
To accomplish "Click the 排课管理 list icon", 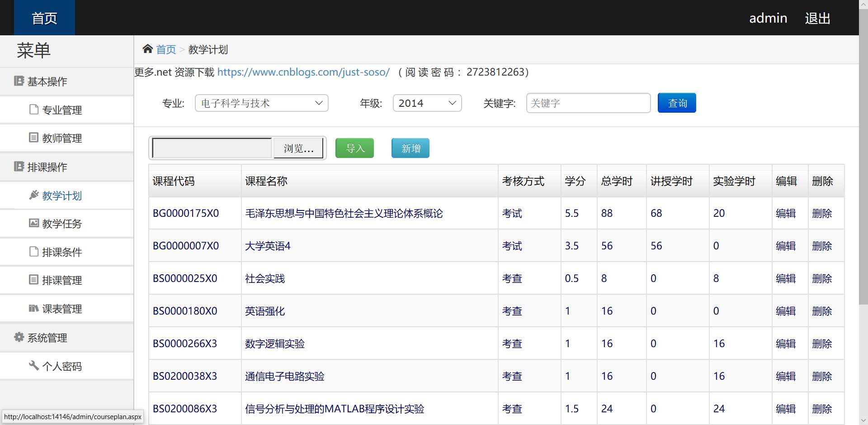I will point(33,280).
